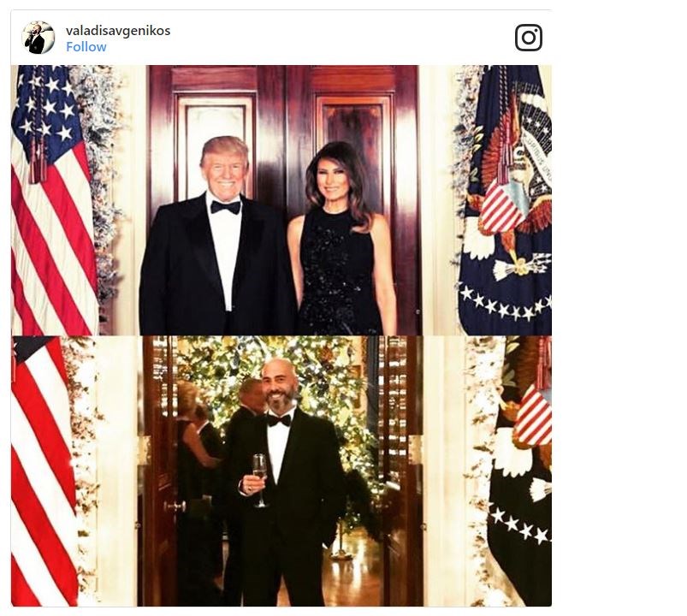This screenshot has height=616, width=687.
Task: Click the Instagram logo icon
Action: 529,38
